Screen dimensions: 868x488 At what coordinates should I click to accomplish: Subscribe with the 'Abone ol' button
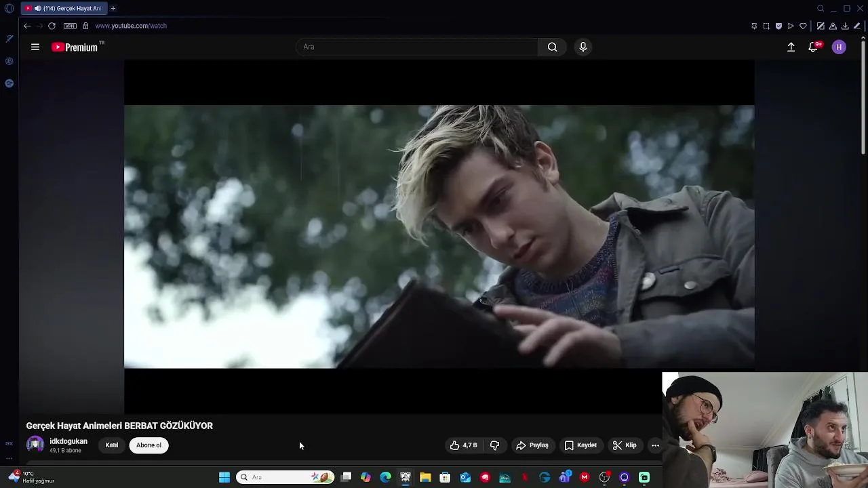(x=149, y=445)
